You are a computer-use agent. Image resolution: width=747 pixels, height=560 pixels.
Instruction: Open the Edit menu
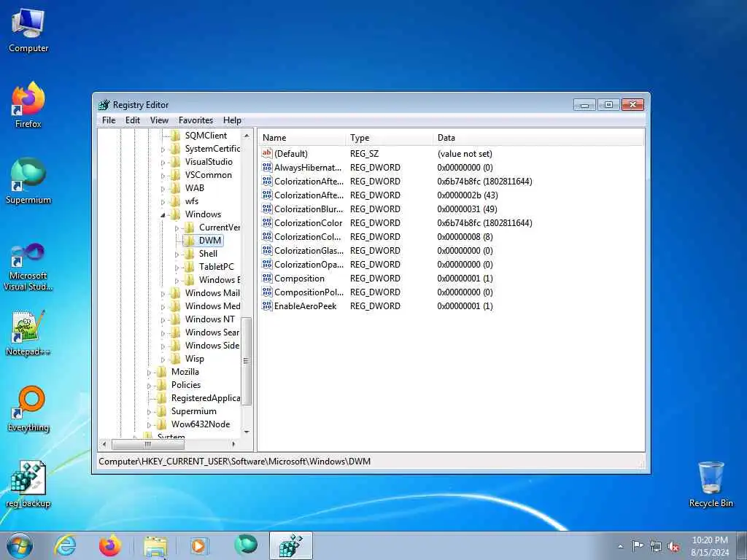pos(133,120)
